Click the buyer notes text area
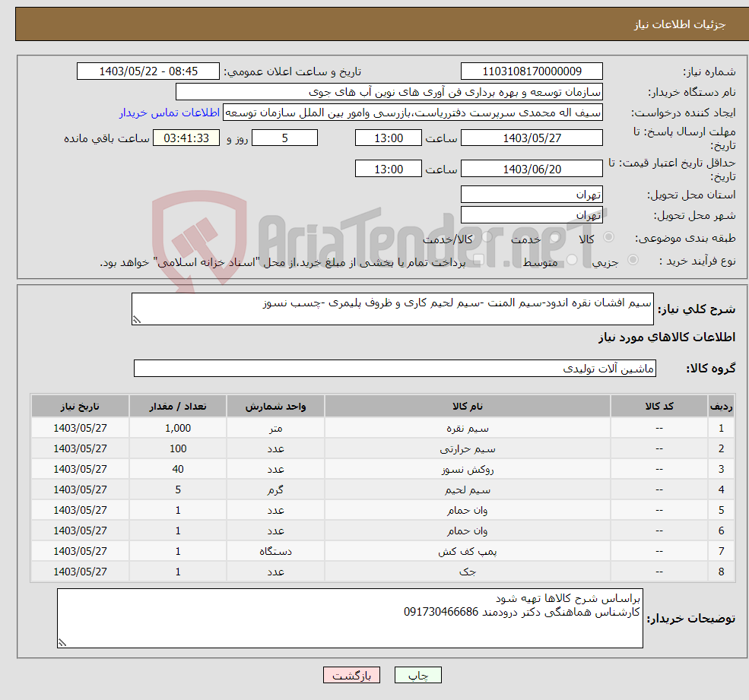Screen dimensions: 749x700 (350, 619)
